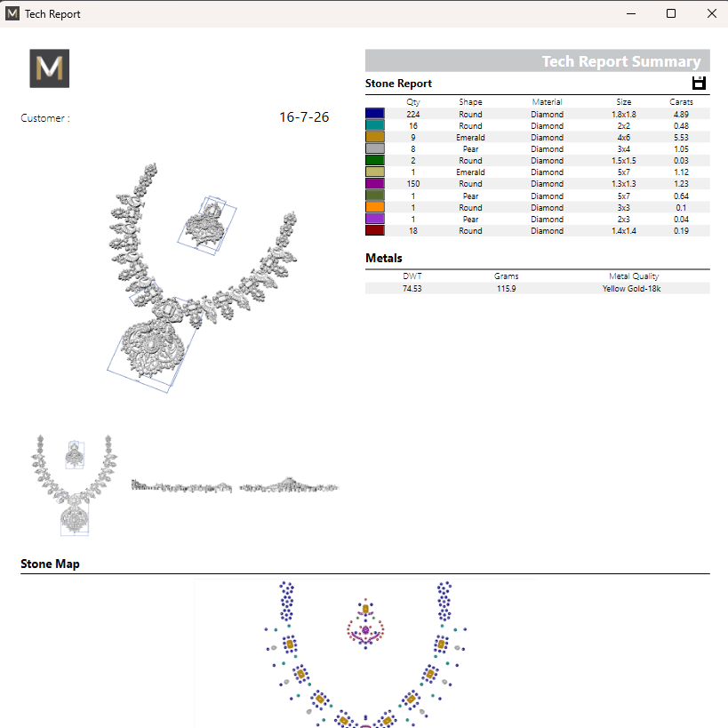This screenshot has width=728, height=728.
Task: Select the dark blue swatch for the 224 Round stones
Action: pyautogui.click(x=375, y=114)
